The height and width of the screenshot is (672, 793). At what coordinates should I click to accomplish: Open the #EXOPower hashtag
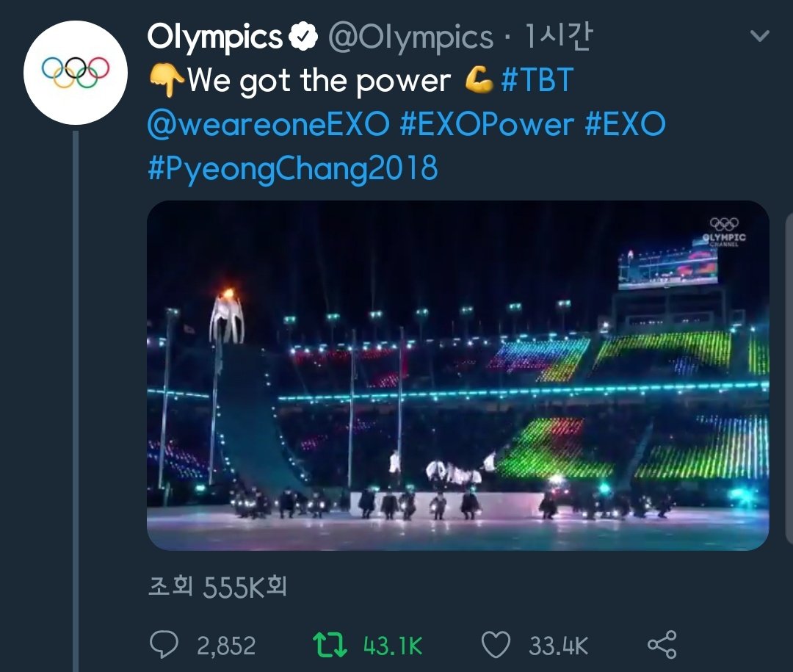coord(487,124)
